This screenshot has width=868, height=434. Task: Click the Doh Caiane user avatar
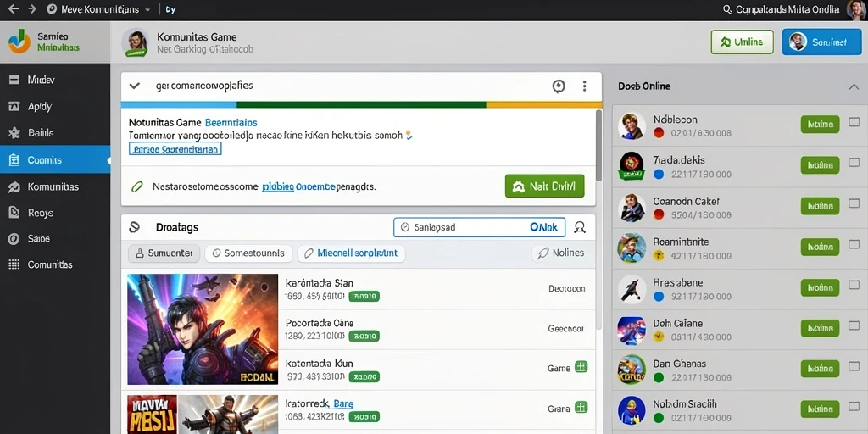pos(632,330)
